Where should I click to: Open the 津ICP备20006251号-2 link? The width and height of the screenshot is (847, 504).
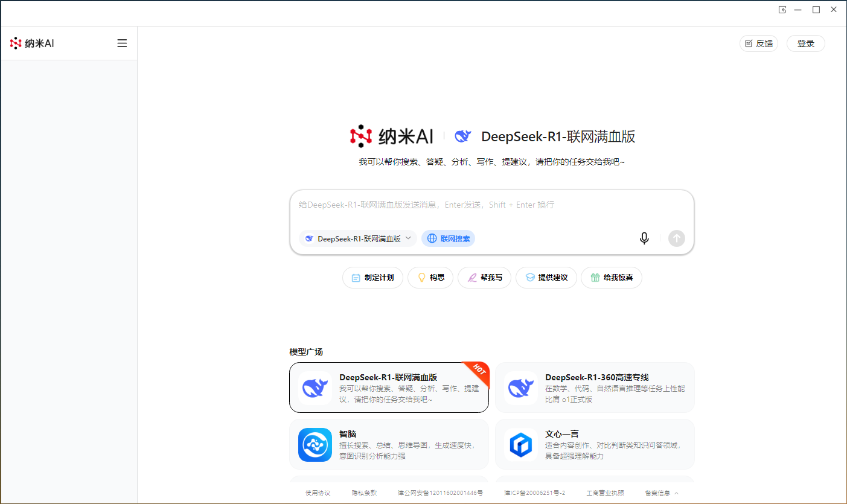point(535,493)
